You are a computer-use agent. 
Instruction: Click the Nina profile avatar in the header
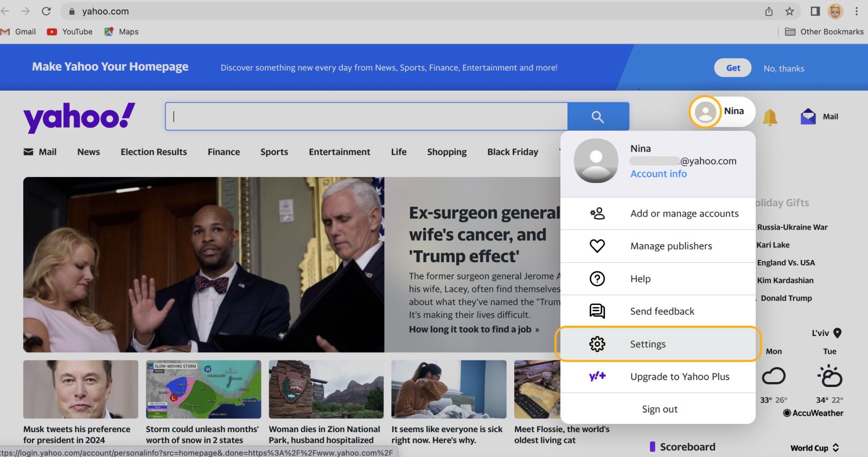(x=705, y=112)
